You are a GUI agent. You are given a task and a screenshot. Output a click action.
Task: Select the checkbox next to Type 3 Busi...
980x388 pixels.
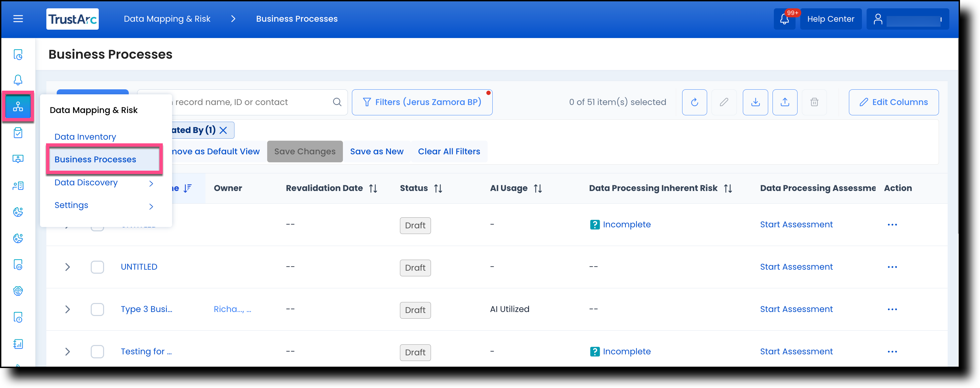click(97, 309)
